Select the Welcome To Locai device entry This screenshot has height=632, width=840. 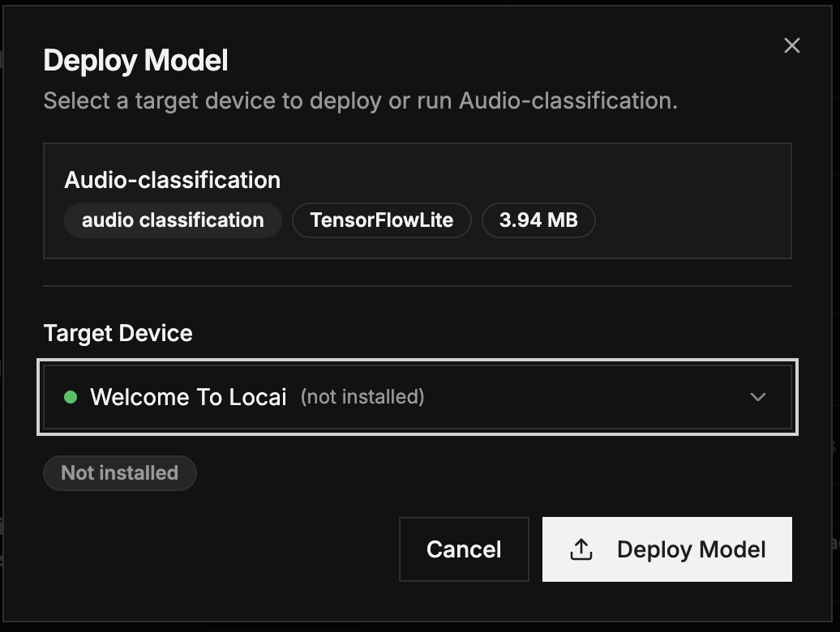pos(189,397)
